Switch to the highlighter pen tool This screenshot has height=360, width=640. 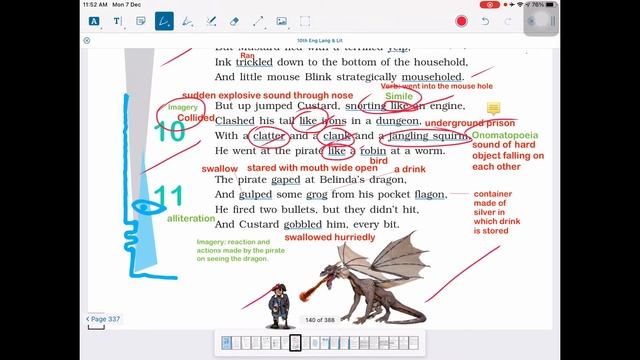point(187,21)
